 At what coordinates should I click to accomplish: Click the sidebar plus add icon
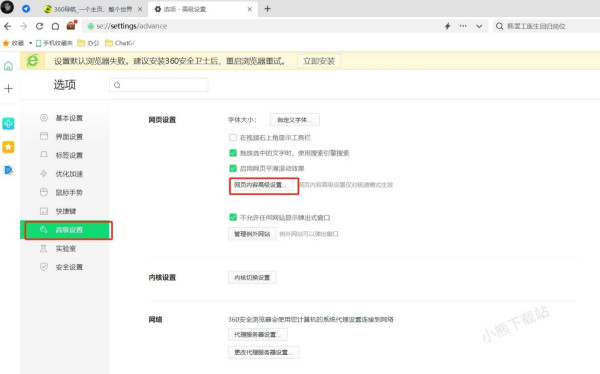[8, 88]
